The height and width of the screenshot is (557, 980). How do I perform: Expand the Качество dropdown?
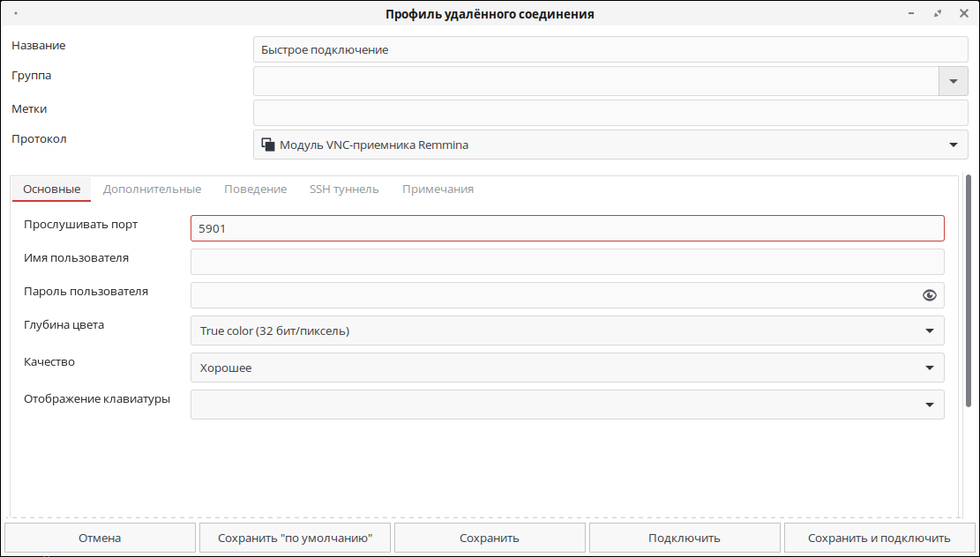point(929,368)
